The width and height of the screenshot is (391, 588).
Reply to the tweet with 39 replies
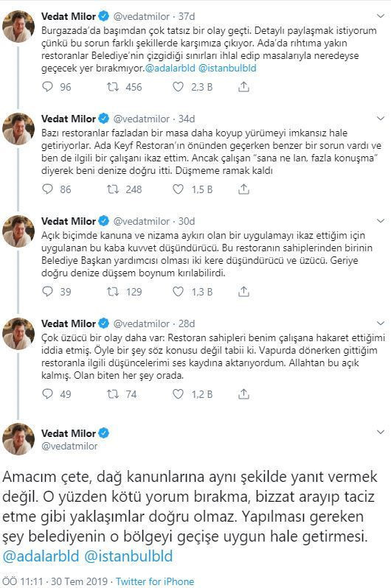coord(48,291)
